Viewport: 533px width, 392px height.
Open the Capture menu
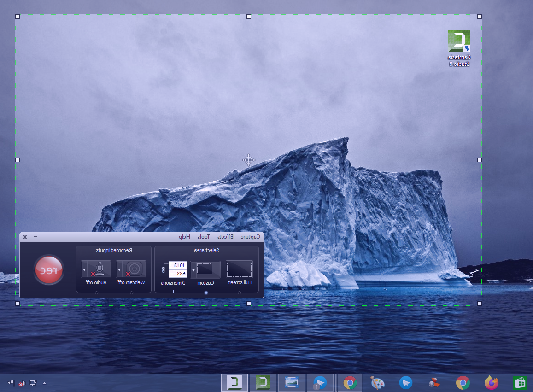coord(250,237)
